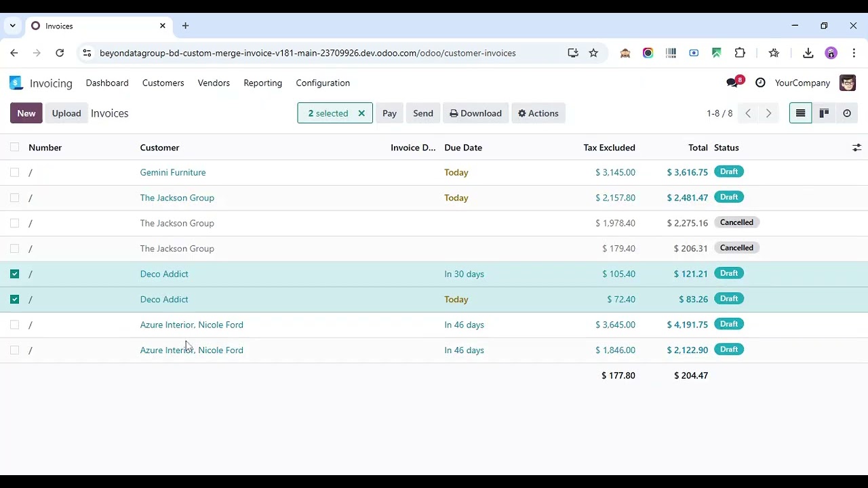Click the Download button
The width and height of the screenshot is (868, 488).
[x=475, y=113]
